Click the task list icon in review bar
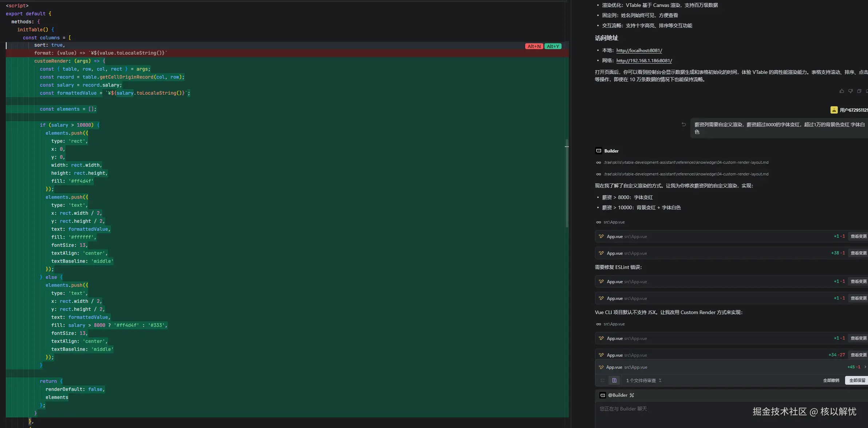The width and height of the screenshot is (868, 428). [603, 380]
